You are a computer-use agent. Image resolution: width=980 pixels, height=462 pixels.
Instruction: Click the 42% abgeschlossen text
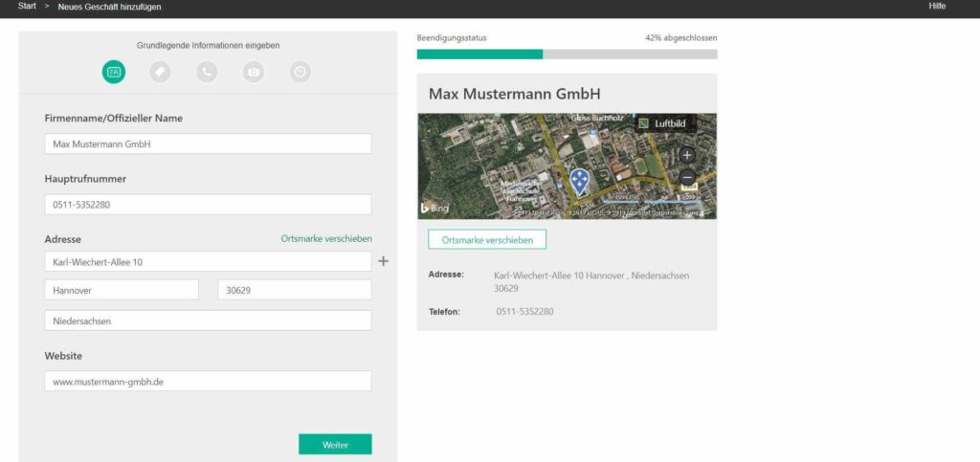pyautogui.click(x=681, y=37)
